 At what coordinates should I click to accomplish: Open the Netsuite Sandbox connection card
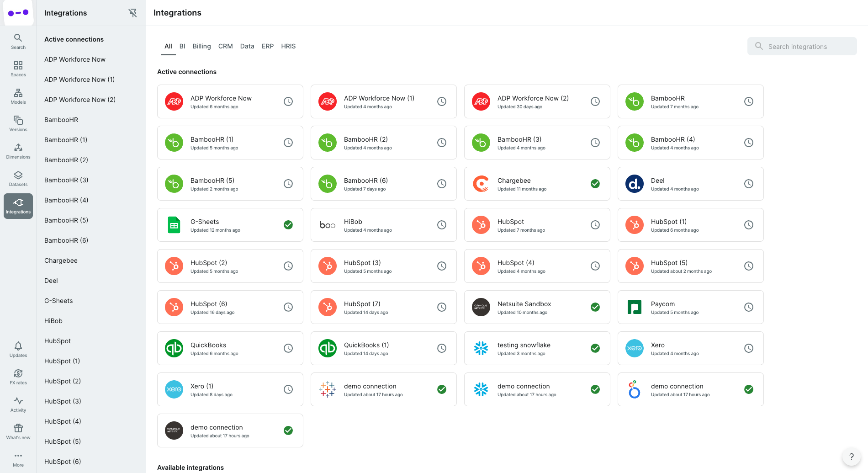click(x=537, y=307)
